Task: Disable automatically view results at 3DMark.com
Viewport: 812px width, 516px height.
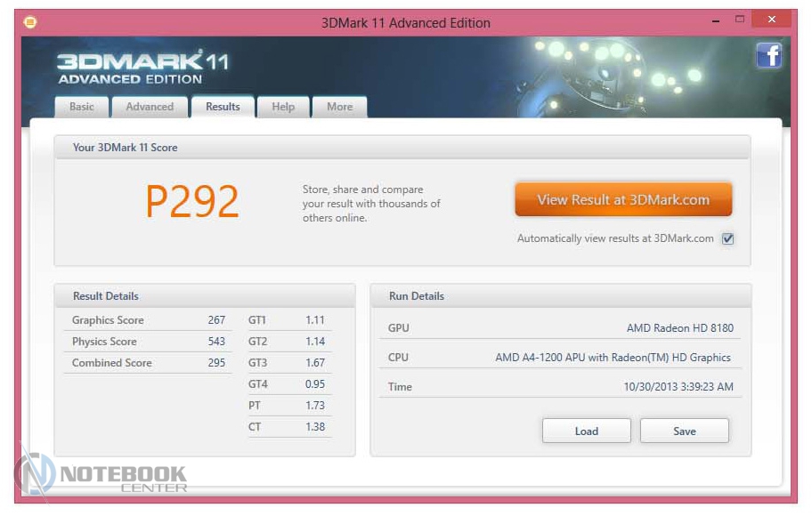Action: click(727, 238)
